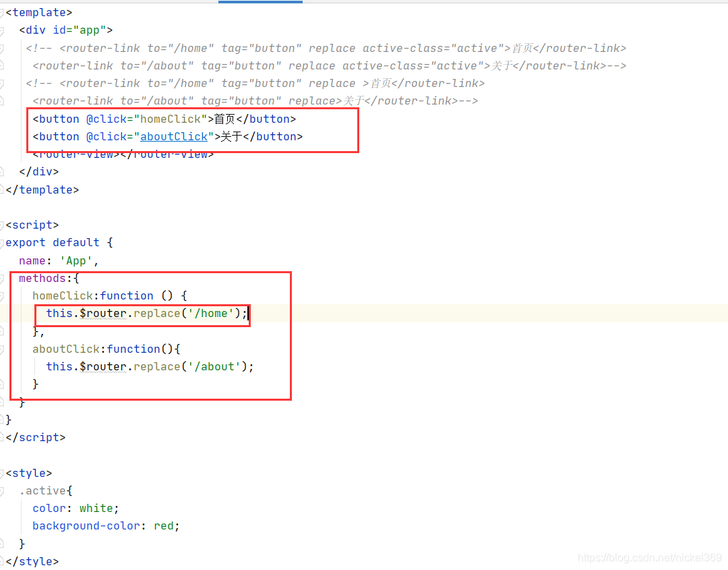The width and height of the screenshot is (728, 570).
Task: Click "homeClick" in the button @click attribute
Action: [x=171, y=119]
